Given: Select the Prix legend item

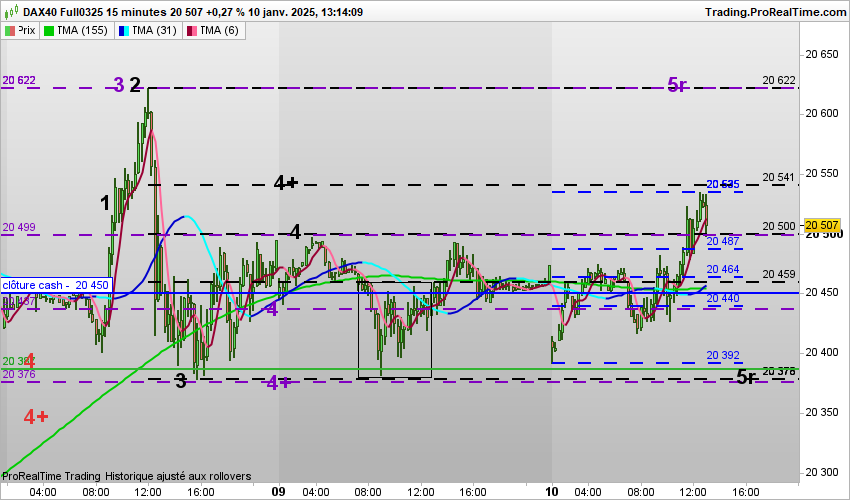Looking at the screenshot, I should (20, 30).
